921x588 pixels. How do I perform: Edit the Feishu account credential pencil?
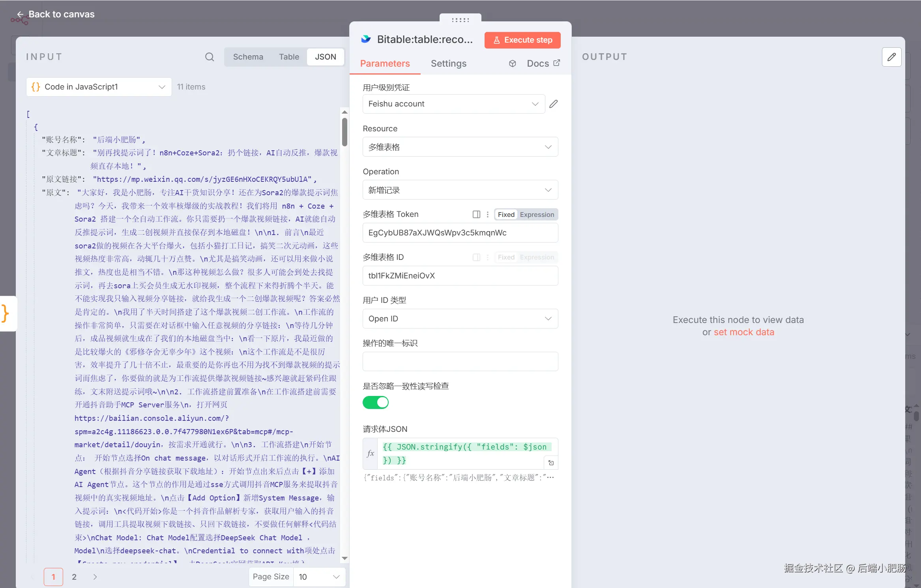pyautogui.click(x=554, y=104)
